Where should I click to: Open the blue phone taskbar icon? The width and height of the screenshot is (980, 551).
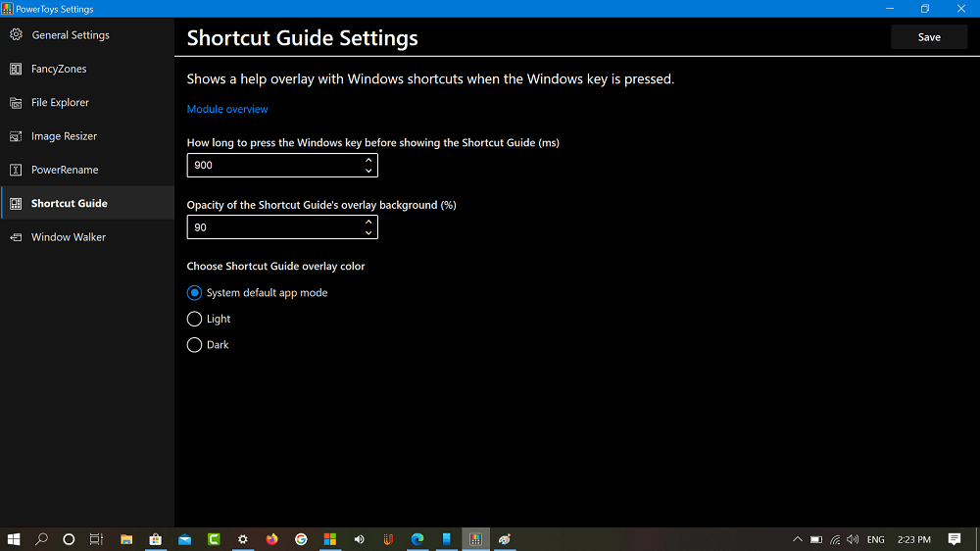446,539
